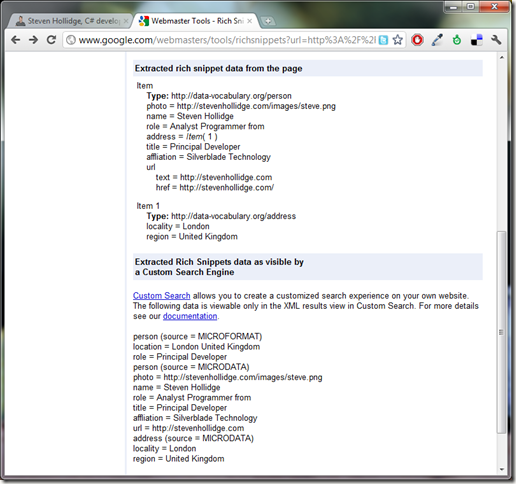Click the 'text = http://stevenhollidge.com' line
Viewport: 516px width, 484px height.
click(214, 177)
